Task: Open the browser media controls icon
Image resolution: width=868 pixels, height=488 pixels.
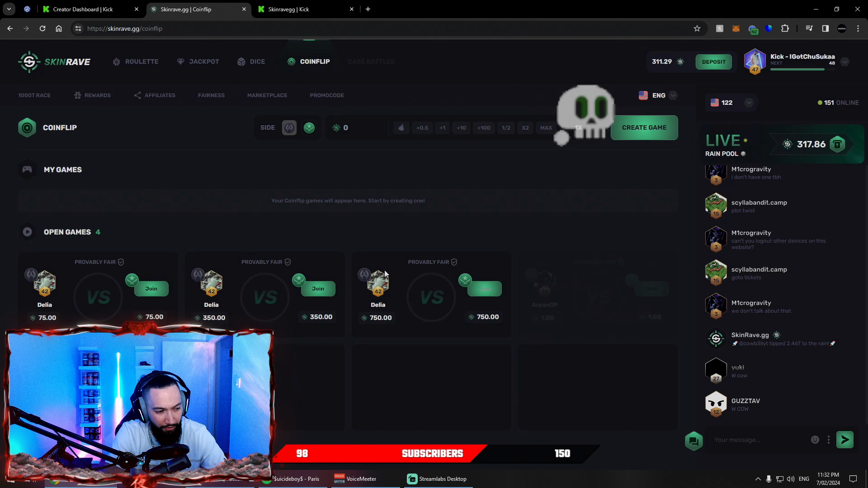Action: click(x=809, y=28)
